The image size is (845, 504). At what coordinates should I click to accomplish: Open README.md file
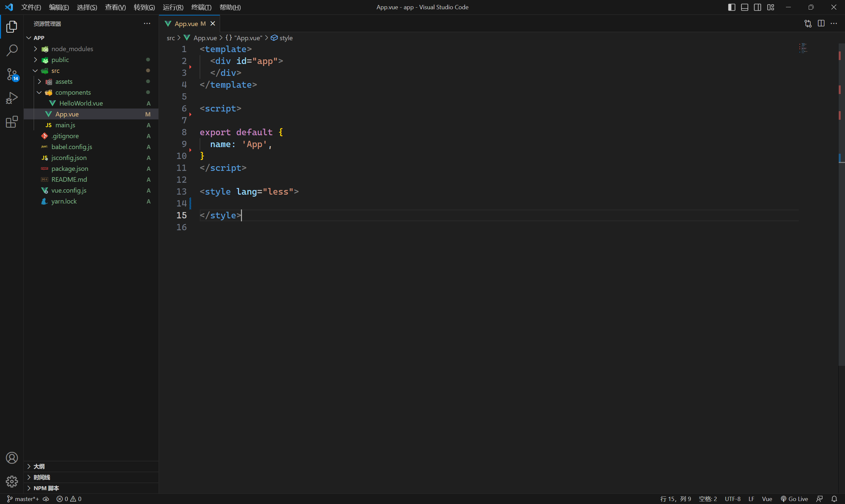(x=91, y=179)
